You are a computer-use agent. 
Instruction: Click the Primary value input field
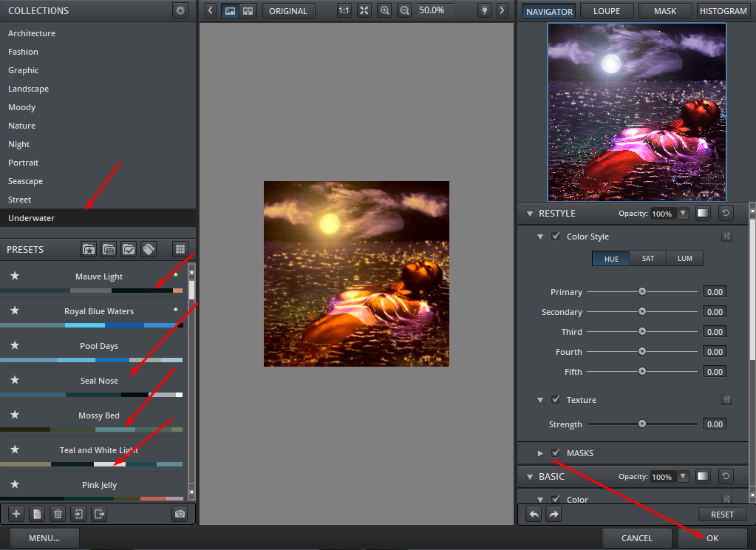coord(715,292)
